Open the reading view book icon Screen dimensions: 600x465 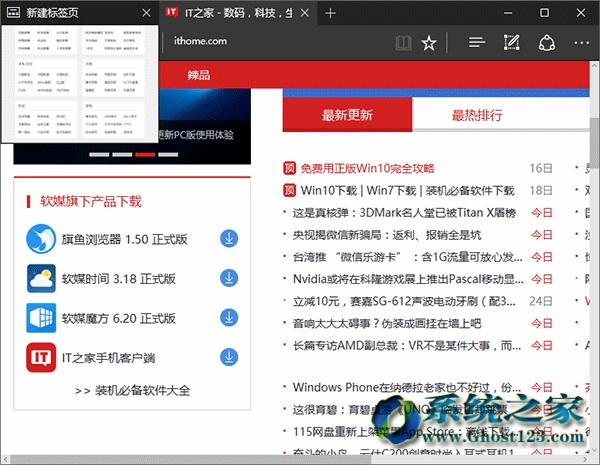pos(403,43)
